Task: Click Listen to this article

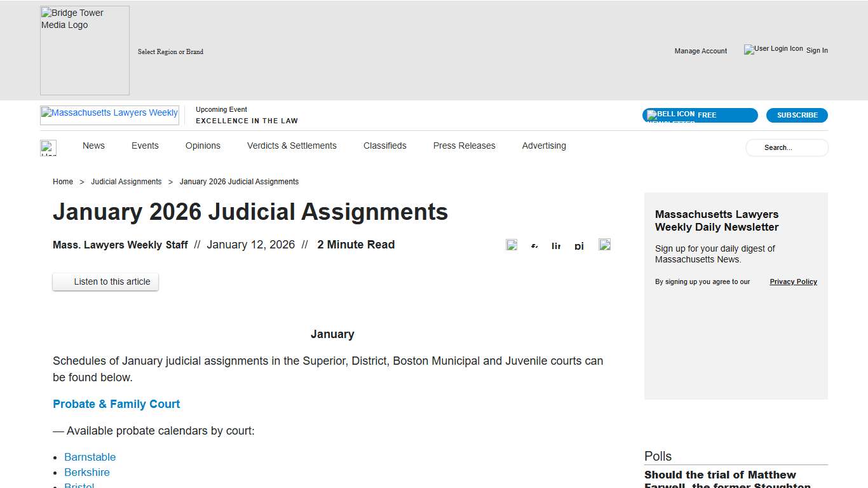Action: click(105, 281)
